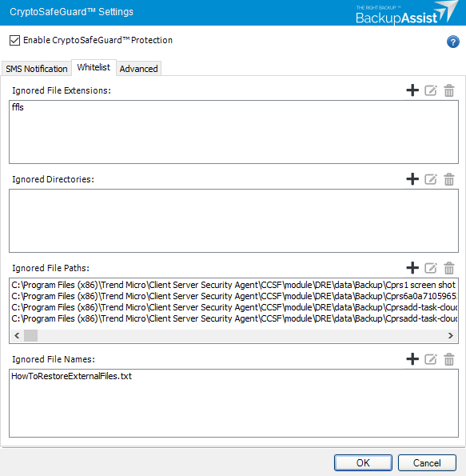Select the path ending in Cprs1 screen shot
Screen dimensions: 466x476
point(233,285)
